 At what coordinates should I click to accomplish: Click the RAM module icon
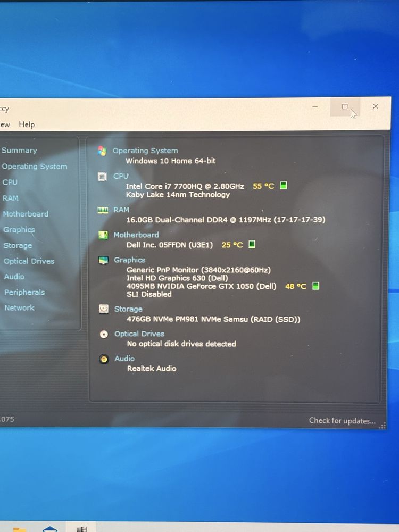point(103,210)
